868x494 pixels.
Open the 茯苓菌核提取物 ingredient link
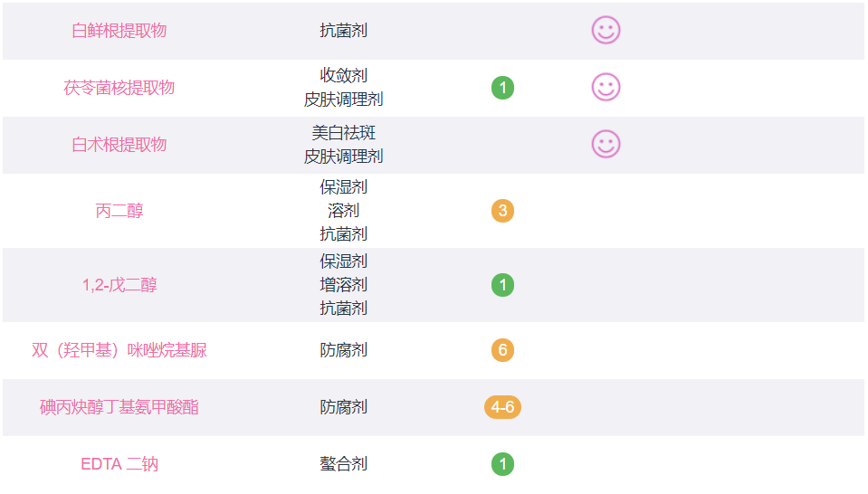click(119, 88)
